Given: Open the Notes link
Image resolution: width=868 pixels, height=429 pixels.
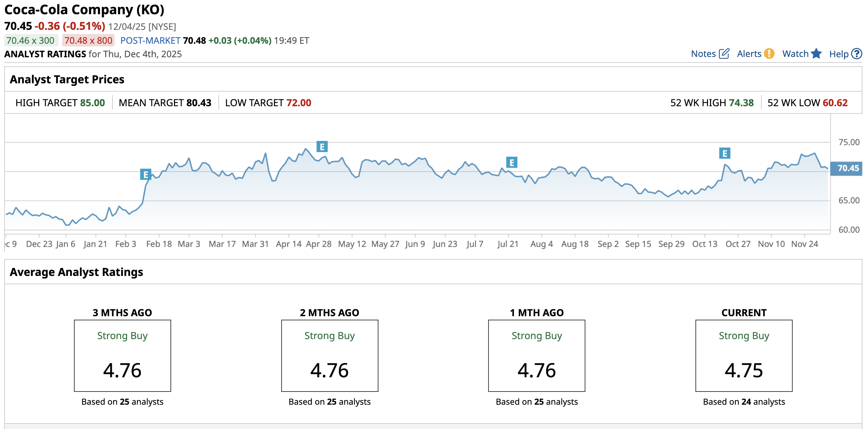Looking at the screenshot, I should (x=703, y=54).
